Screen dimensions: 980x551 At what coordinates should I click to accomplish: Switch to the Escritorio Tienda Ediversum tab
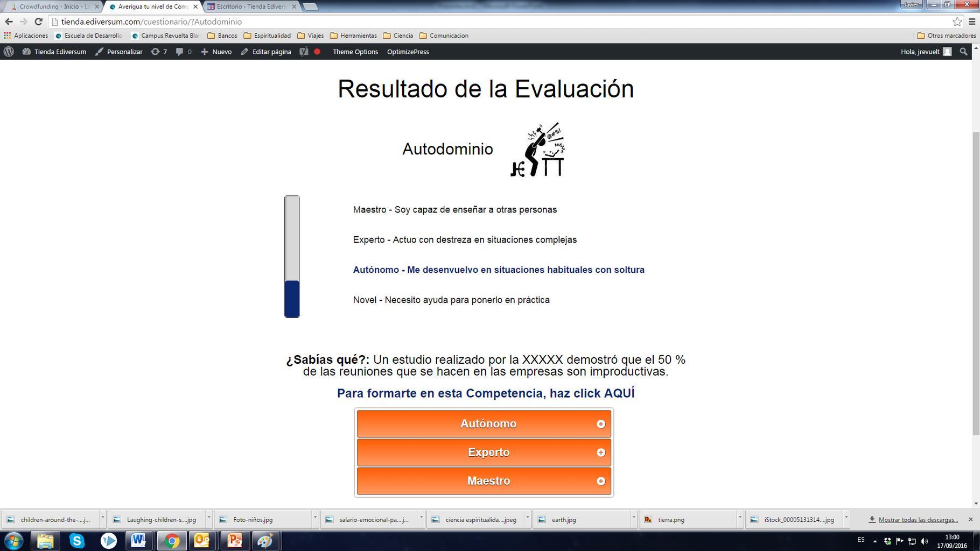(x=251, y=6)
